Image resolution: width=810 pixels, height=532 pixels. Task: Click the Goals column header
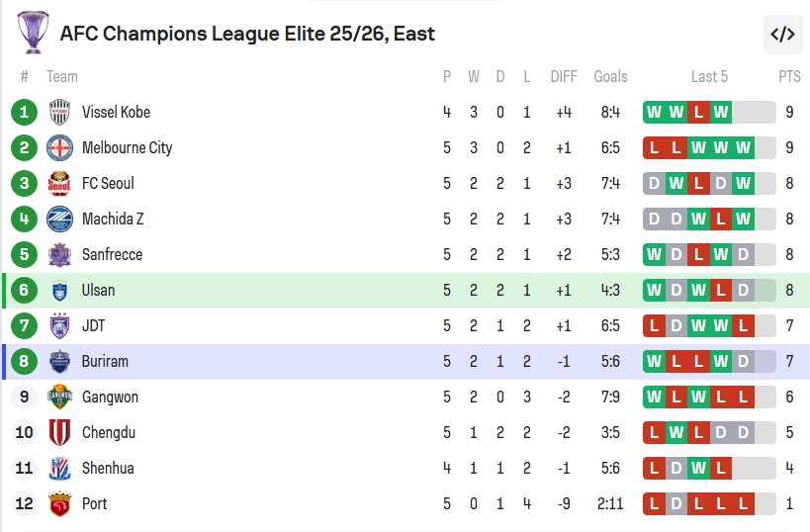tap(610, 77)
